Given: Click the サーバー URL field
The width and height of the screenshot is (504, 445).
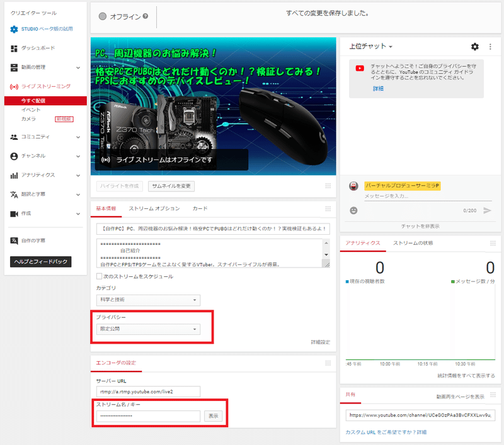Looking at the screenshot, I should click(x=148, y=391).
